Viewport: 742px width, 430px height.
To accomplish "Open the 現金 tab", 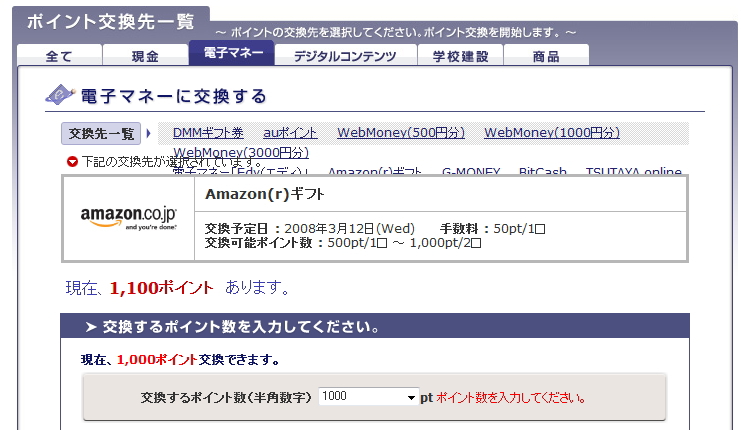I will (145, 55).
